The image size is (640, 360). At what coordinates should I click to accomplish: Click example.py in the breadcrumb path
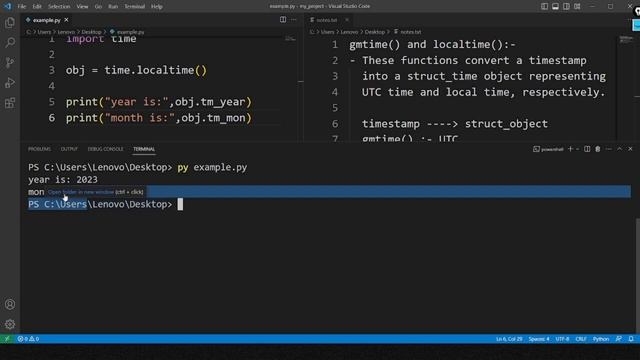click(130, 32)
